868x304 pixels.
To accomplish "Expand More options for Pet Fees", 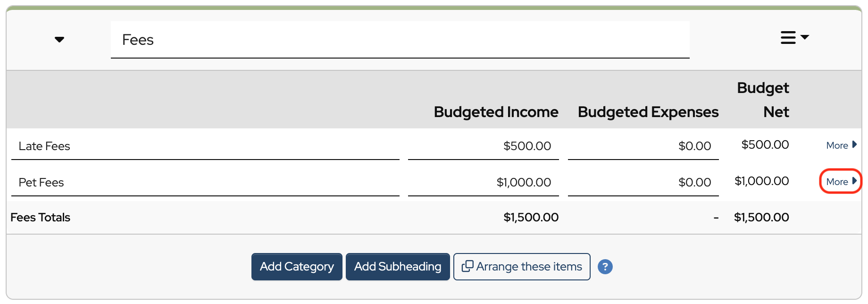I will (841, 182).
